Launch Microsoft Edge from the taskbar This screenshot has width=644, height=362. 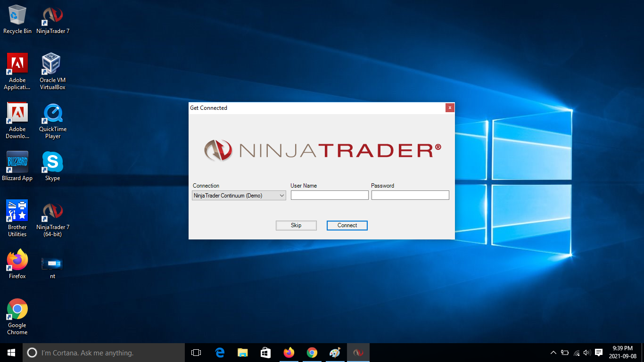pos(220,353)
